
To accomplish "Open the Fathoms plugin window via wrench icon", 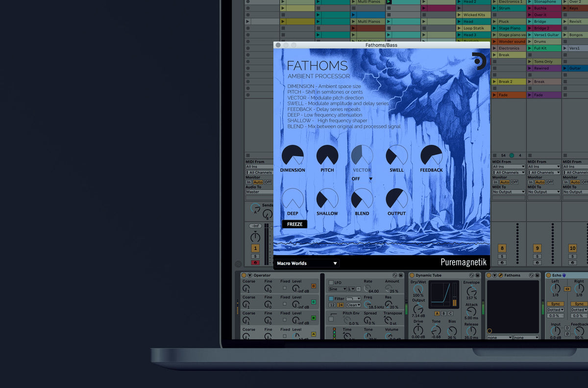I will pyautogui.click(x=500, y=276).
